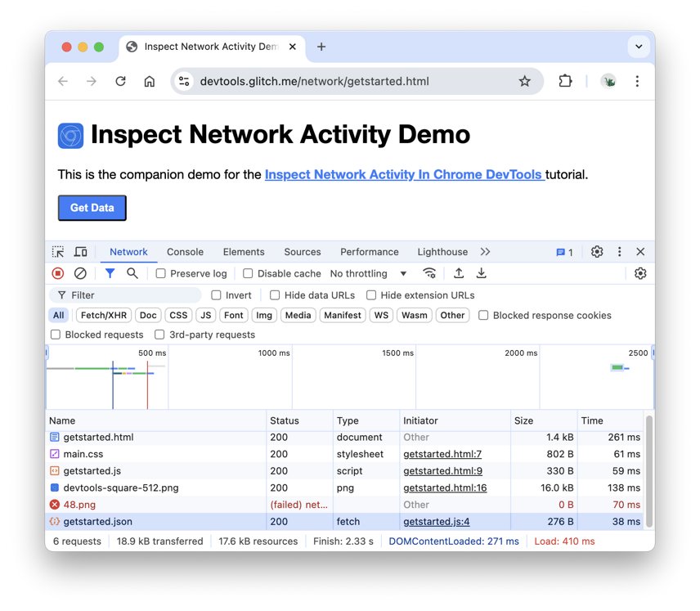
Task: Open Network panel settings gear
Action: (640, 273)
